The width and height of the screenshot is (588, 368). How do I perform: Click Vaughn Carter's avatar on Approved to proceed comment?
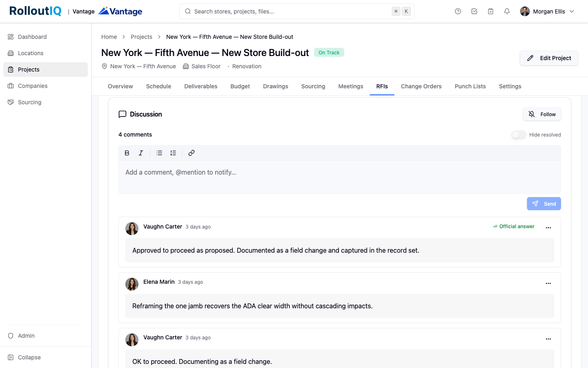pos(132,229)
